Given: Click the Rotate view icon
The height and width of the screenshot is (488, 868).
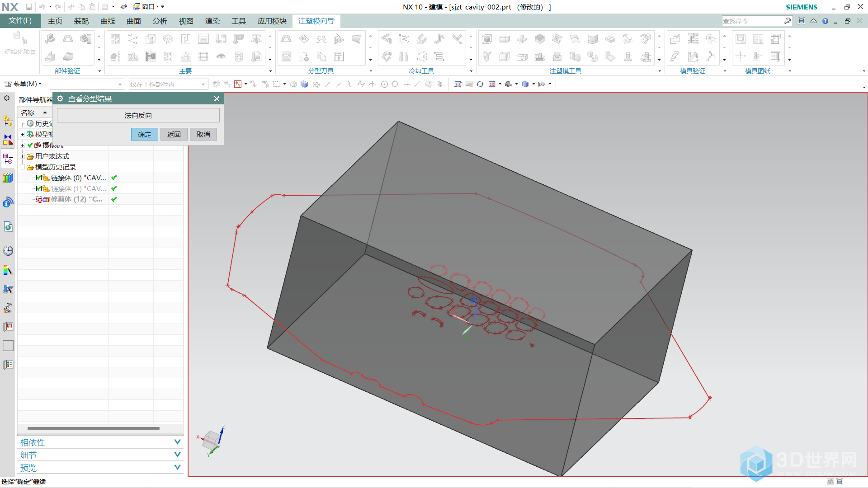Looking at the screenshot, I should pyautogui.click(x=480, y=84).
